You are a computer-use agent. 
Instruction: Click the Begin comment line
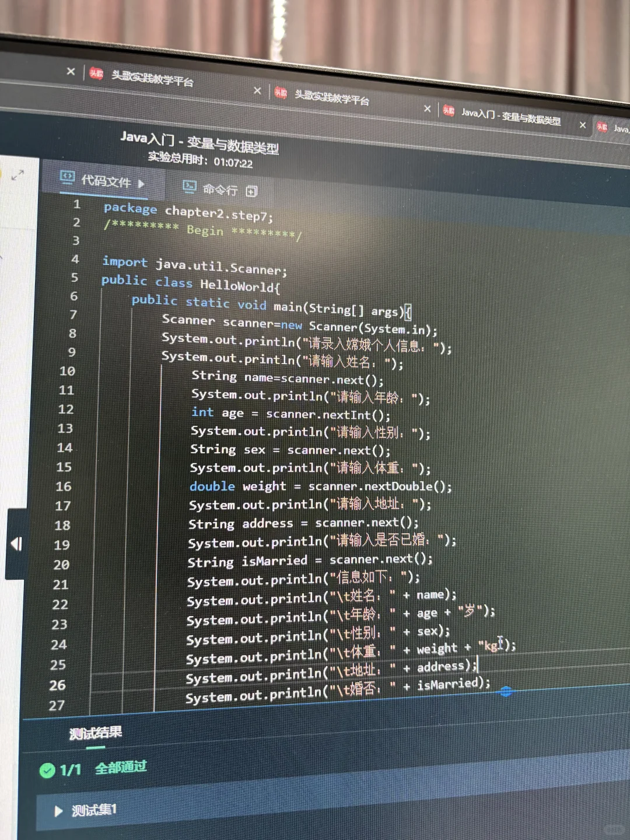point(202,230)
